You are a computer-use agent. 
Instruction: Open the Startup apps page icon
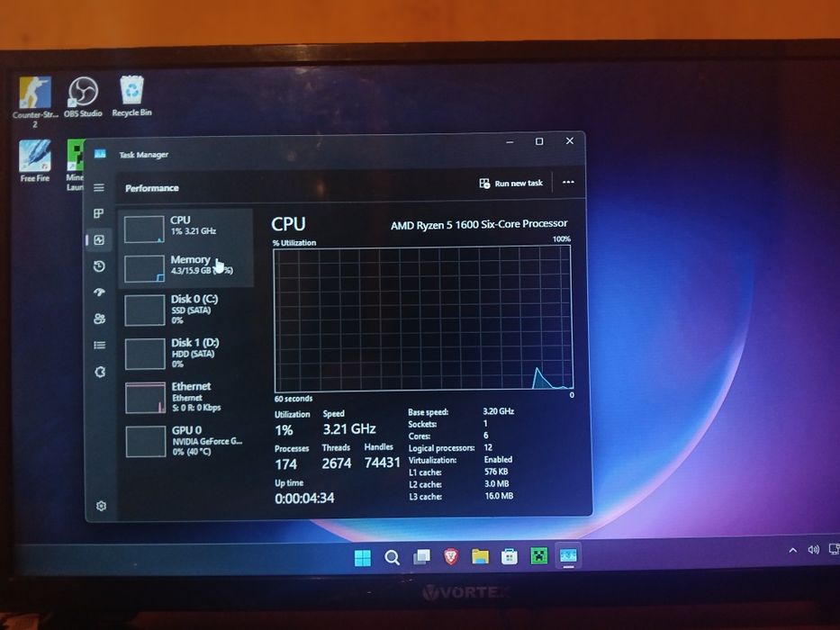[x=99, y=292]
